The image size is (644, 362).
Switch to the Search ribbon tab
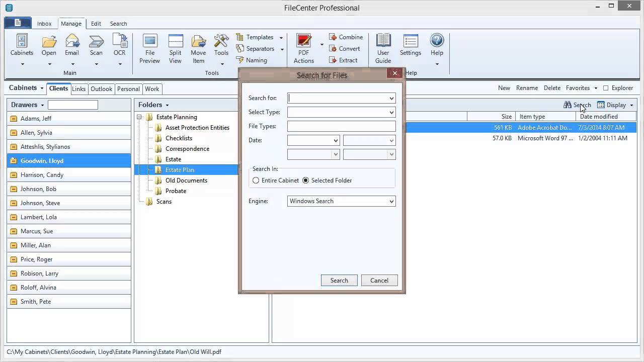tap(119, 24)
